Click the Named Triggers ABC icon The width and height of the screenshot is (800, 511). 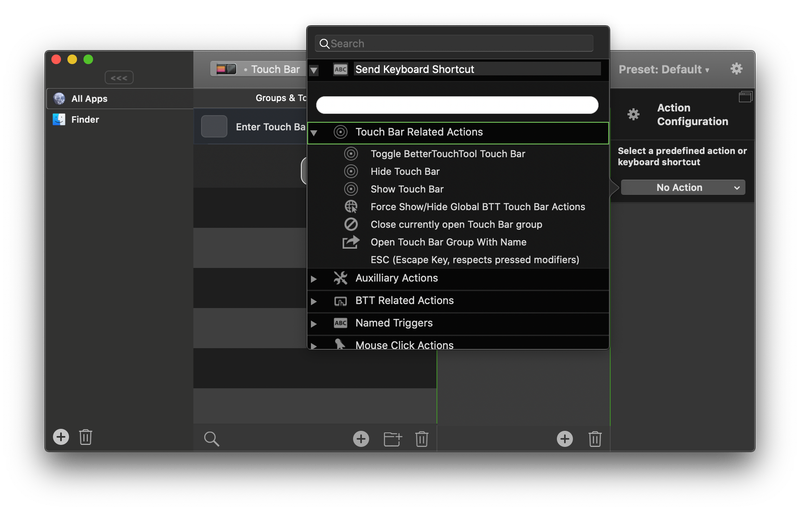pyautogui.click(x=340, y=323)
